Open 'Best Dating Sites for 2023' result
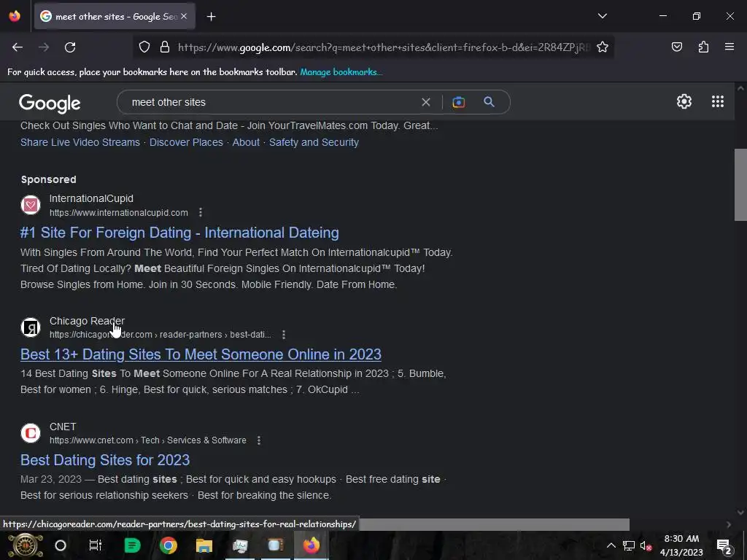This screenshot has height=560, width=747. (105, 461)
